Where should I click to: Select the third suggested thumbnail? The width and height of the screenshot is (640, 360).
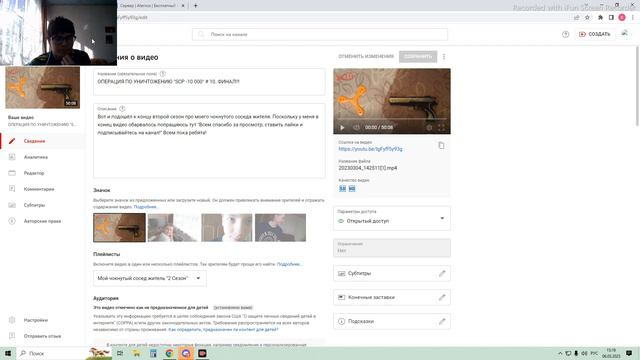point(227,228)
